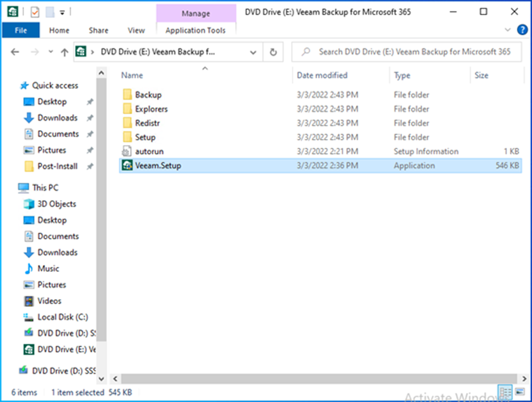This screenshot has height=402, width=532.
Task: Click the Help question mark icon
Action: click(522, 30)
